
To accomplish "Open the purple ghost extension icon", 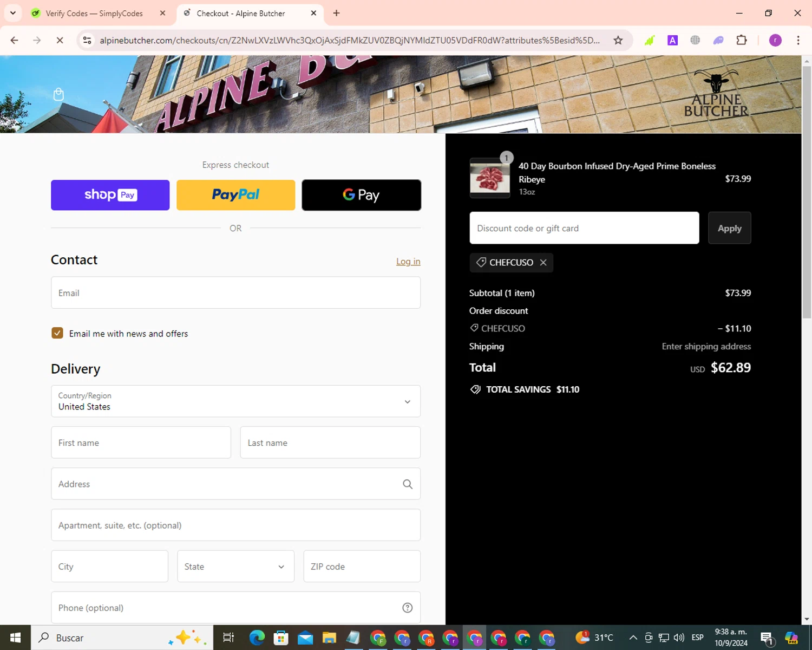I will click(718, 40).
